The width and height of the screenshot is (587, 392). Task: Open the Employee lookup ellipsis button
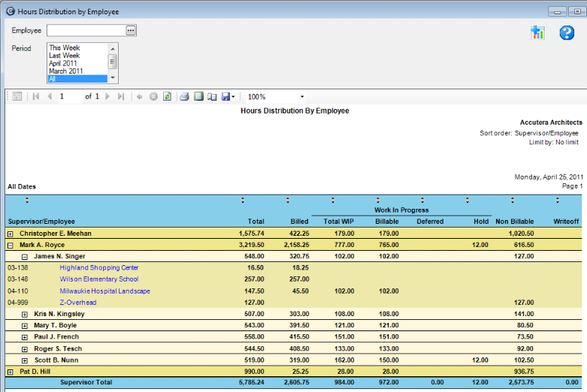(x=131, y=30)
